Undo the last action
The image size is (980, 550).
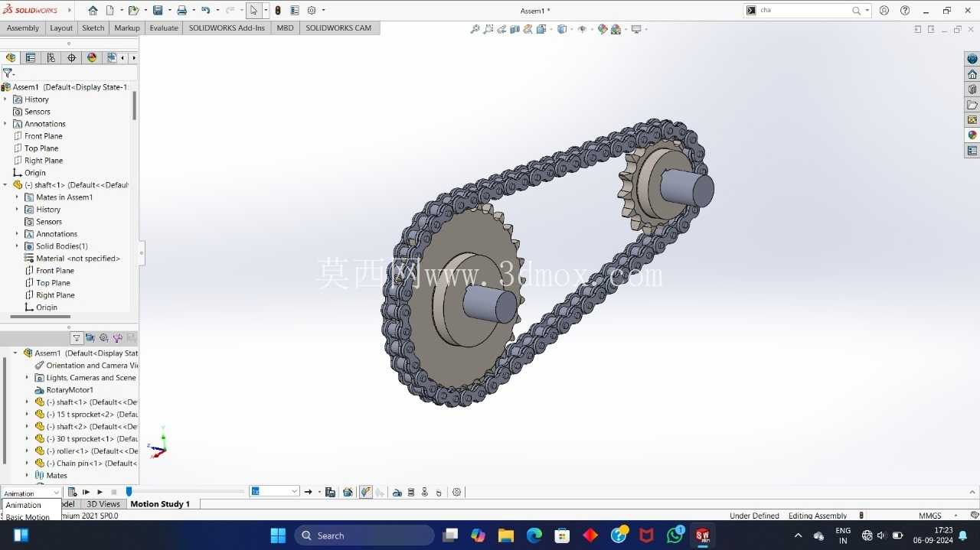(205, 11)
